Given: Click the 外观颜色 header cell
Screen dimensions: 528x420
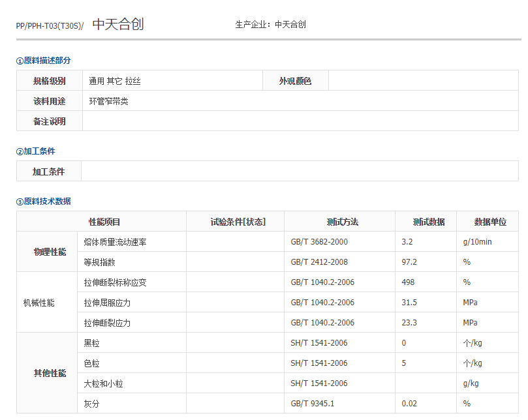Looking at the screenshot, I should (x=295, y=81).
